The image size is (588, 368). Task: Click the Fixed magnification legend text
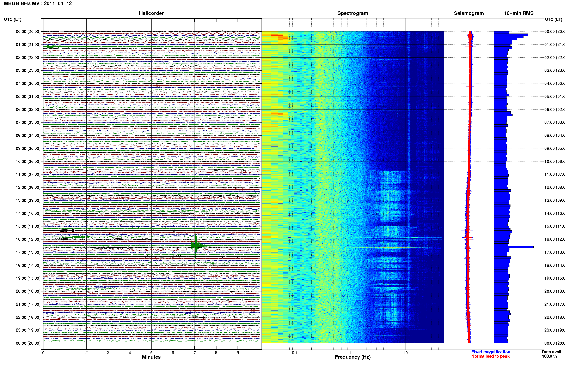pyautogui.click(x=491, y=352)
